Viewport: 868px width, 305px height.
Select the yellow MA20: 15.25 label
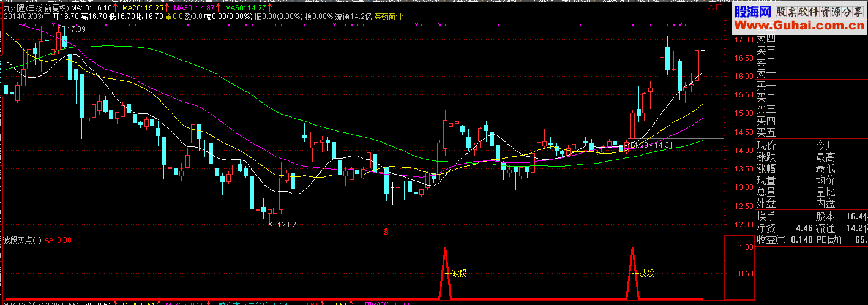[x=143, y=9]
